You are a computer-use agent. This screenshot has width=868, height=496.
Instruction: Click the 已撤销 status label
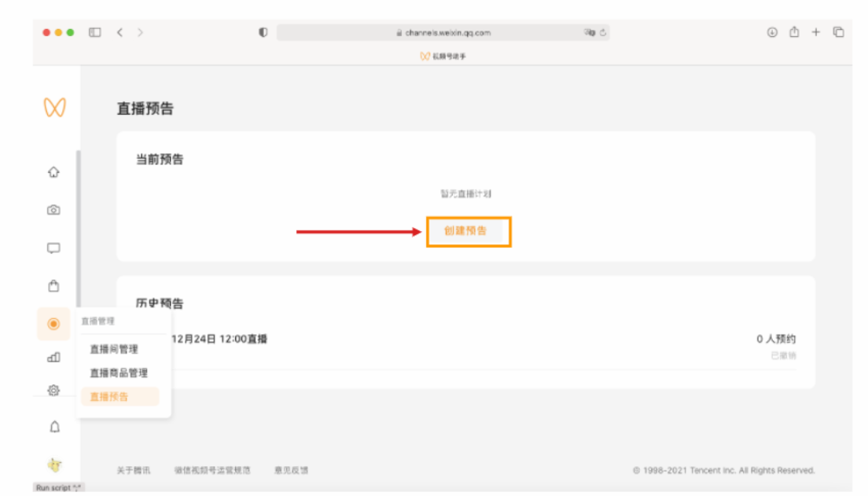[783, 355]
